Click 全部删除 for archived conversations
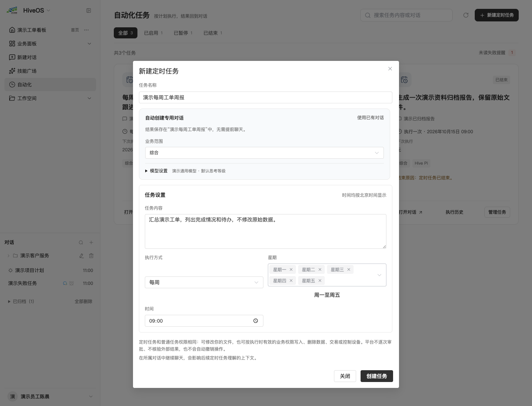 point(83,302)
